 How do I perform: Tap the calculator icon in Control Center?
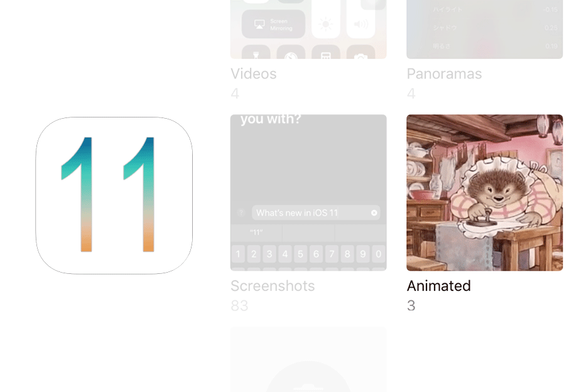326,52
